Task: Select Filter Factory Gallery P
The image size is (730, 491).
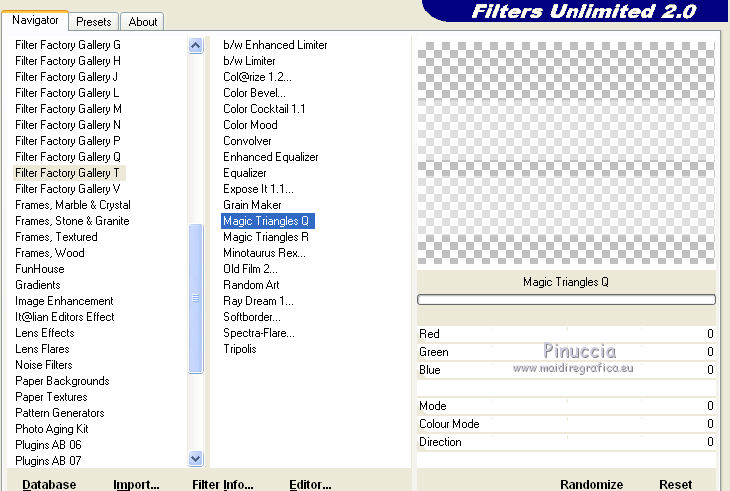Action: 68,141
